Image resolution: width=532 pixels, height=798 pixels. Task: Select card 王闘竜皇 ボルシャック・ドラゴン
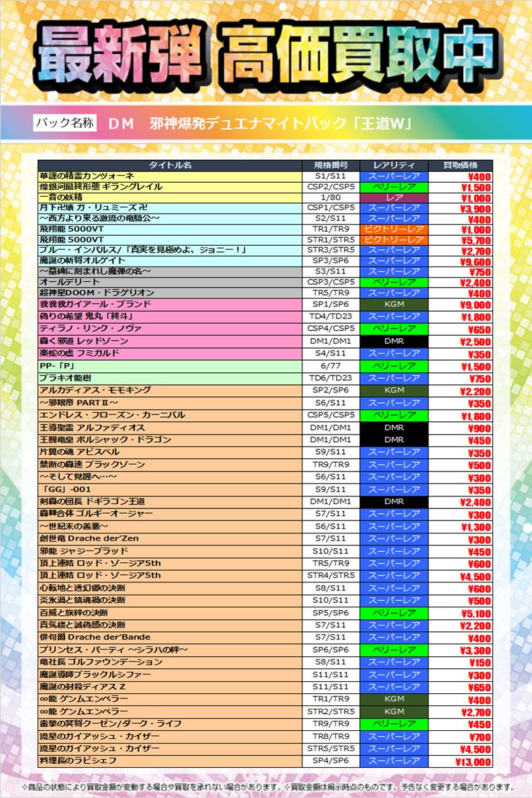105,440
